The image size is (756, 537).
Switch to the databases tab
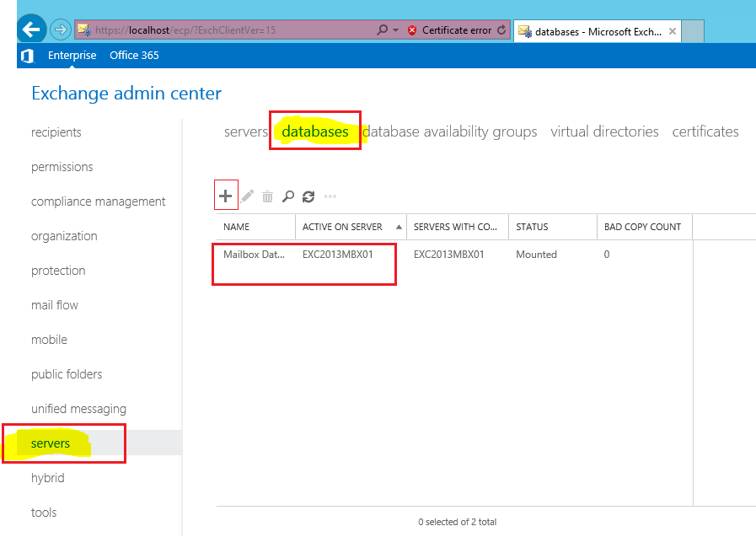315,132
